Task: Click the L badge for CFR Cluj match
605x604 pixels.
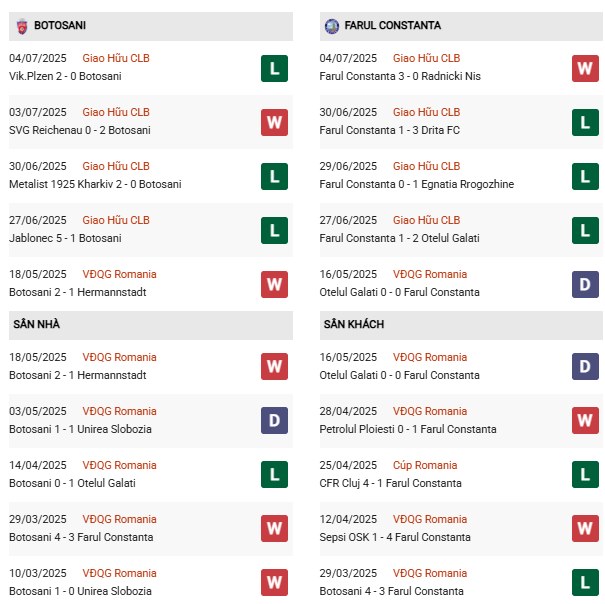Action: coord(585,475)
